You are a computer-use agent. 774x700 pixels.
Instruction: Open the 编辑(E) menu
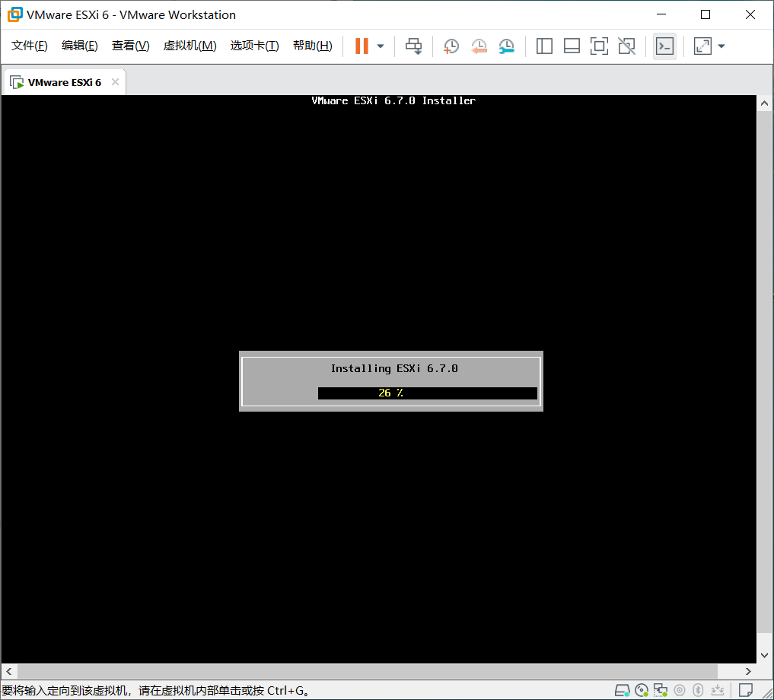click(x=79, y=46)
